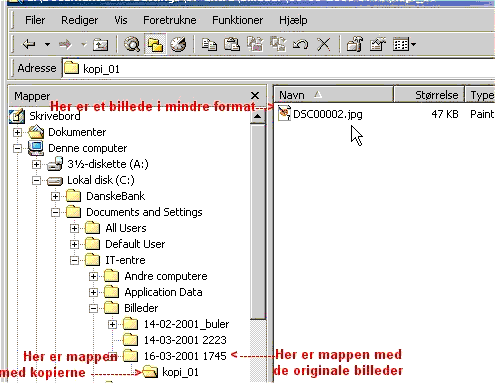This screenshot has height=383, width=495.
Task: Click the 47 KB size value
Action: tap(445, 114)
